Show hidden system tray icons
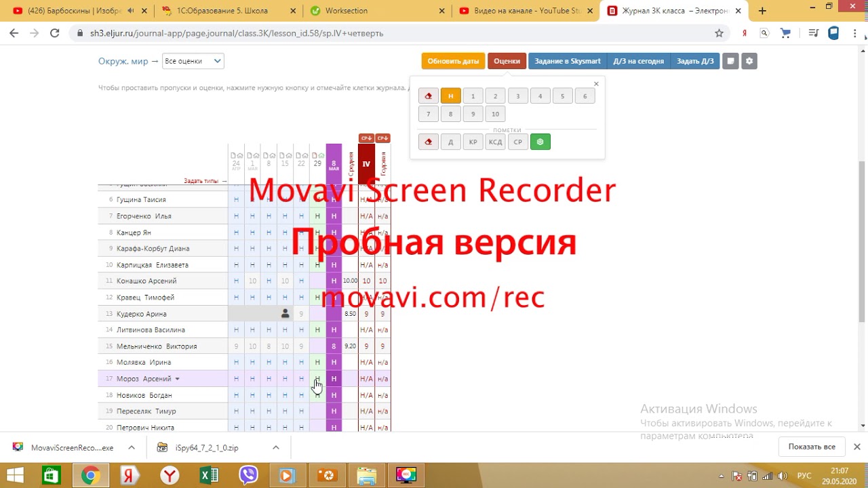This screenshot has height=488, width=868. coord(720,476)
